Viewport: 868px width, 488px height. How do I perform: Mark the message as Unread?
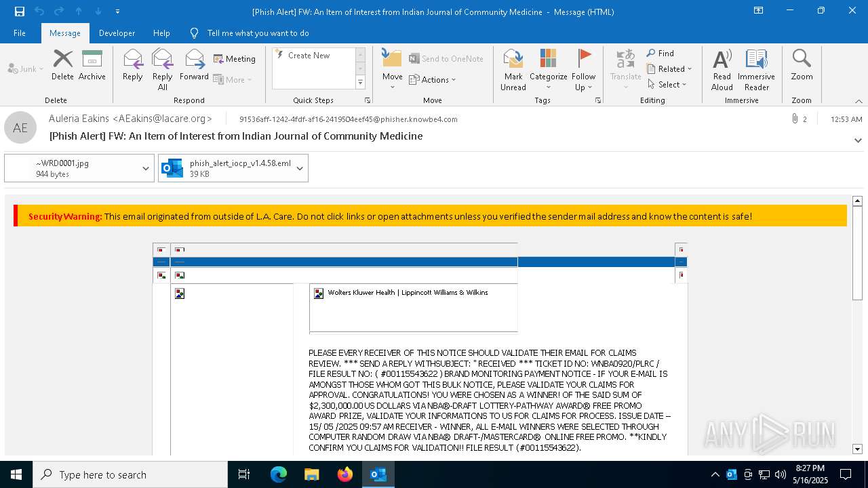coord(513,70)
